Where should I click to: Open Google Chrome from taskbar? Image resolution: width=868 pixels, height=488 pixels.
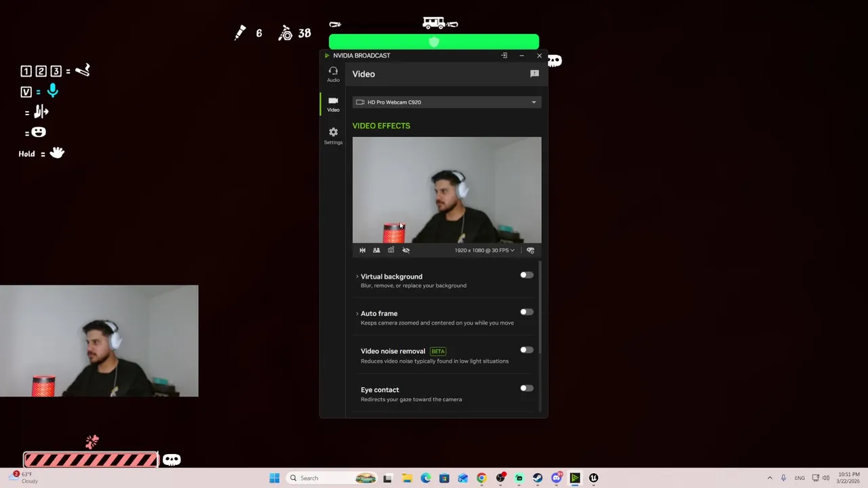(481, 478)
